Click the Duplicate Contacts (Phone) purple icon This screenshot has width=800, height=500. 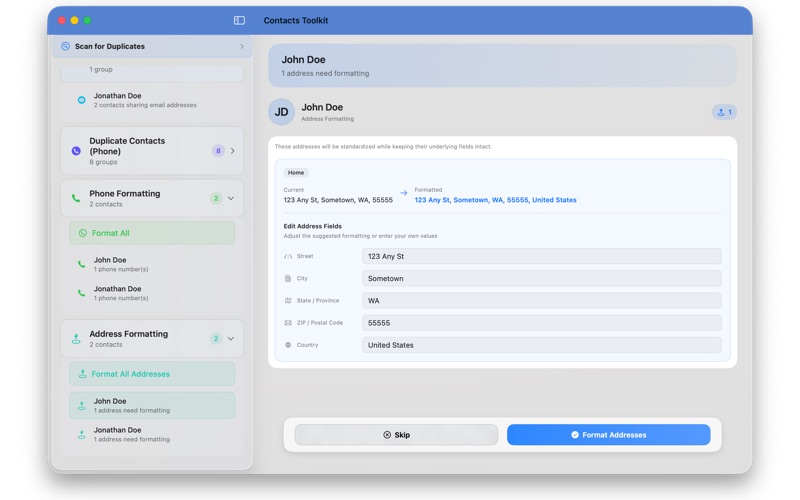pyautogui.click(x=76, y=151)
